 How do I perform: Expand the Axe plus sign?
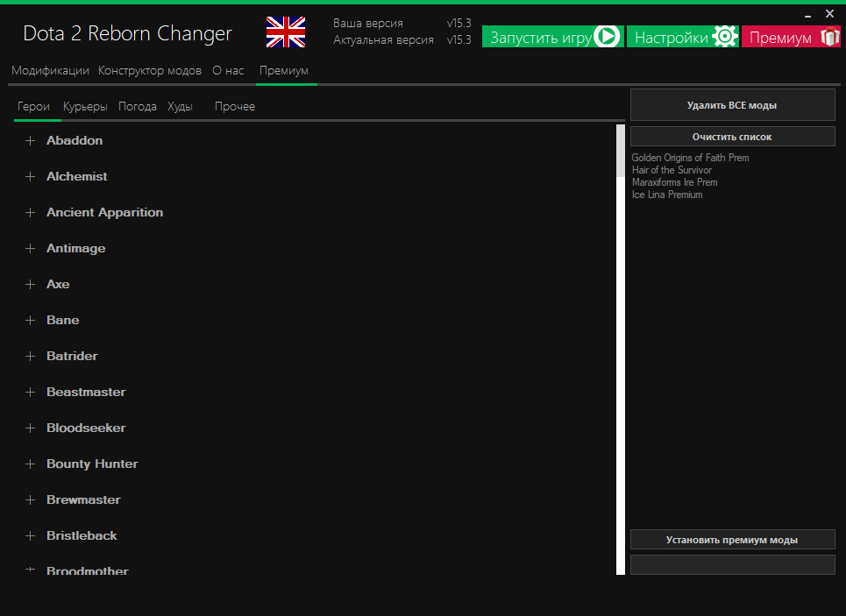pyautogui.click(x=30, y=284)
